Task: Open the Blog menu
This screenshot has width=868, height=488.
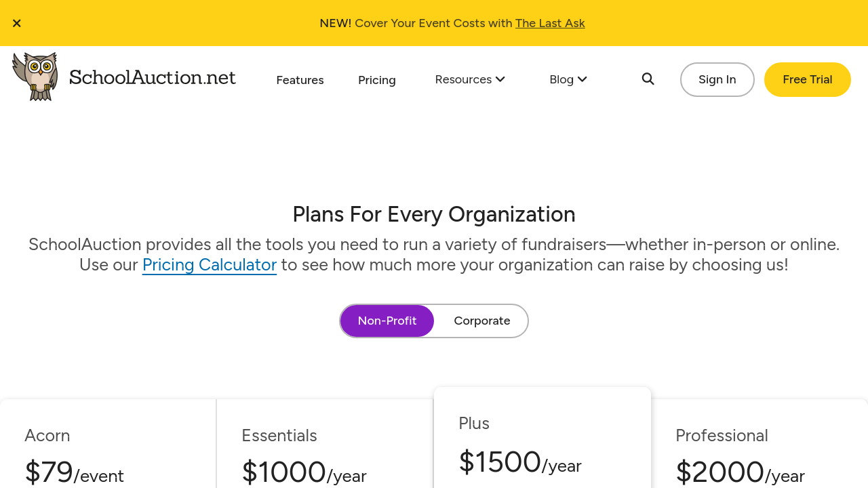Action: [561, 79]
